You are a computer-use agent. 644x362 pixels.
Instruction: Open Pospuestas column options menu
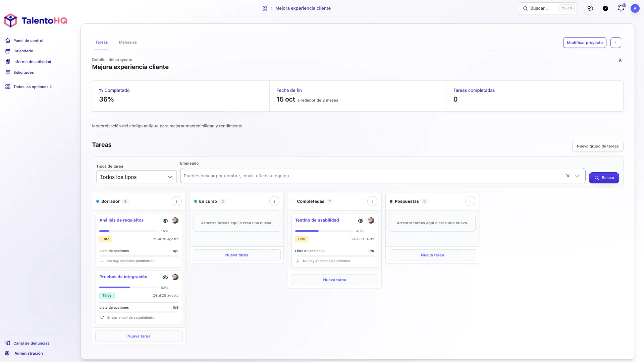click(x=470, y=201)
